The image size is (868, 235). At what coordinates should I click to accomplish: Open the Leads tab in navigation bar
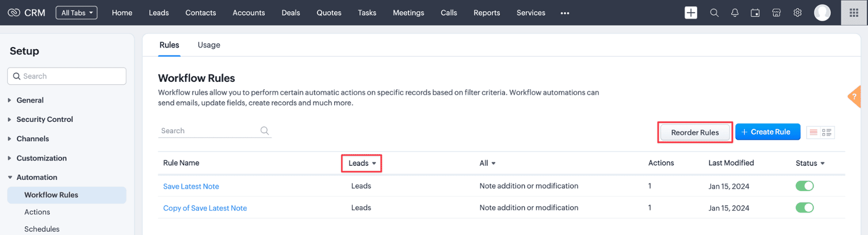pyautogui.click(x=159, y=12)
